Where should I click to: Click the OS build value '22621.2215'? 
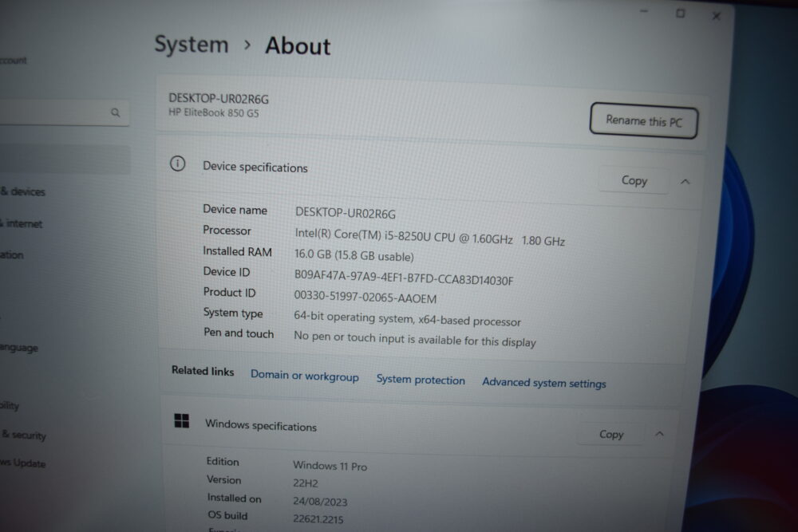[x=318, y=519]
